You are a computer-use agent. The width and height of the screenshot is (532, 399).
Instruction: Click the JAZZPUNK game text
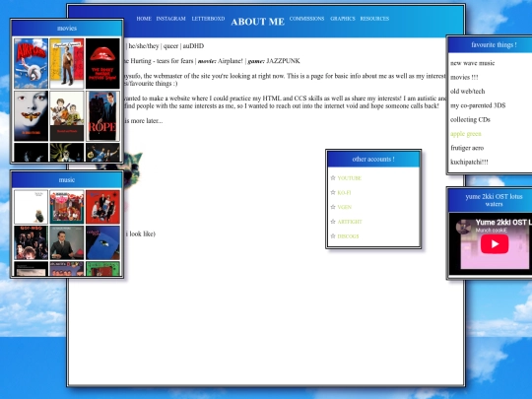(283, 61)
